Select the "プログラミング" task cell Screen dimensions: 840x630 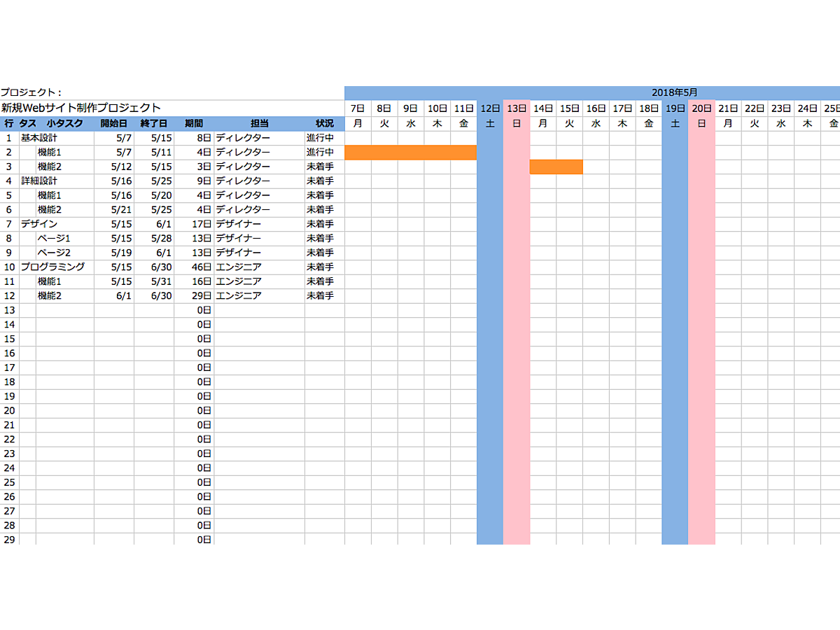coord(52,267)
